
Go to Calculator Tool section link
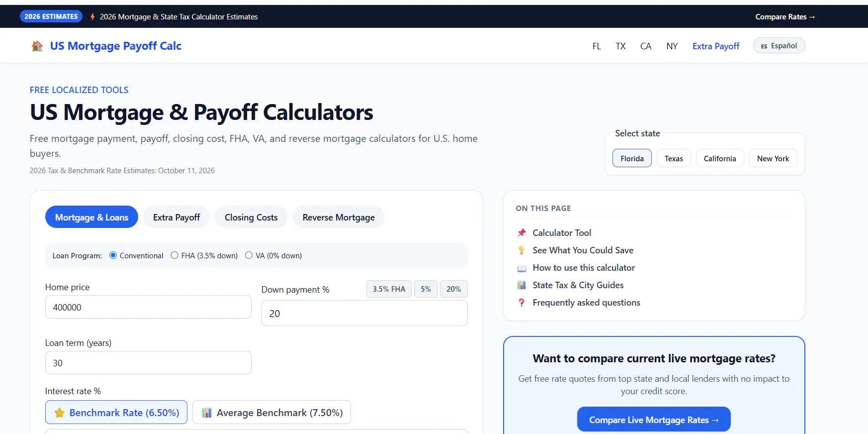[562, 233]
